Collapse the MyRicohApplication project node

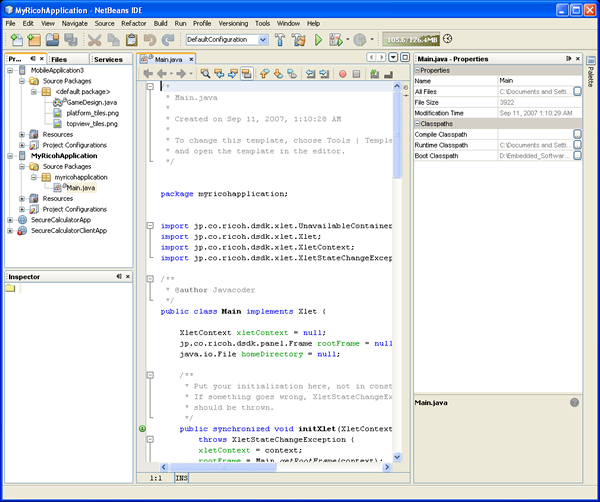click(10, 156)
